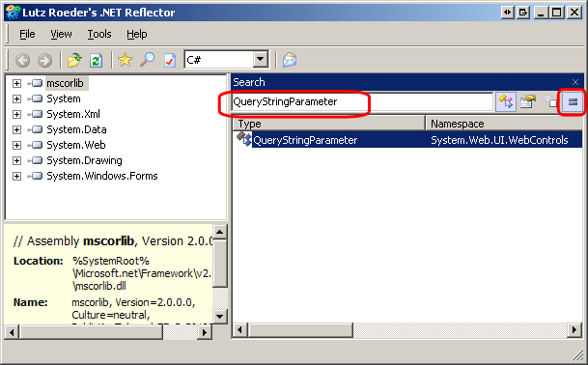Click the title bar dock window button
This screenshot has width=588, height=365.
523,13
